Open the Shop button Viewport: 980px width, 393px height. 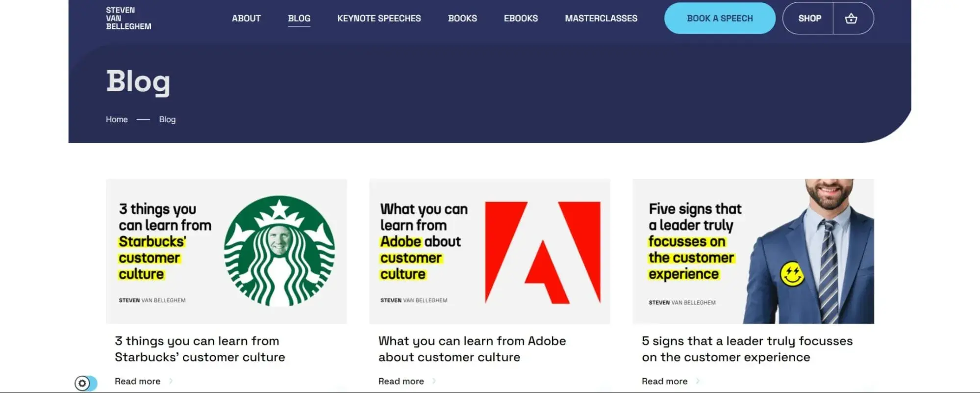coord(809,19)
